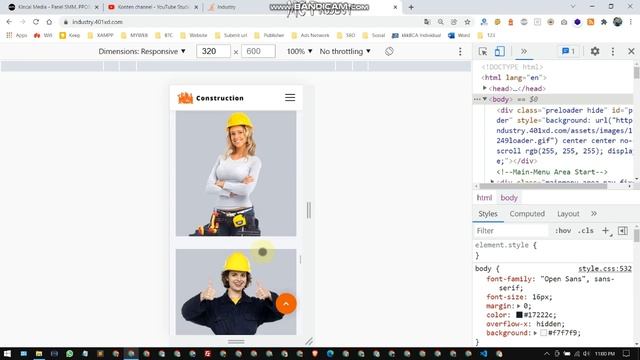Screen dimensions: 640x360
Task: Open the No throttling dropdown
Action: click(x=345, y=51)
